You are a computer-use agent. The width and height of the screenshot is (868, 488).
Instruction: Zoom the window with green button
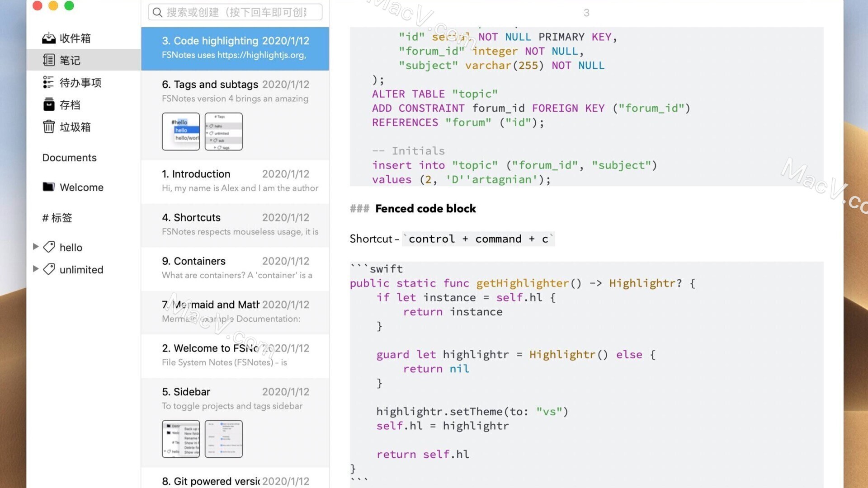[x=69, y=5]
